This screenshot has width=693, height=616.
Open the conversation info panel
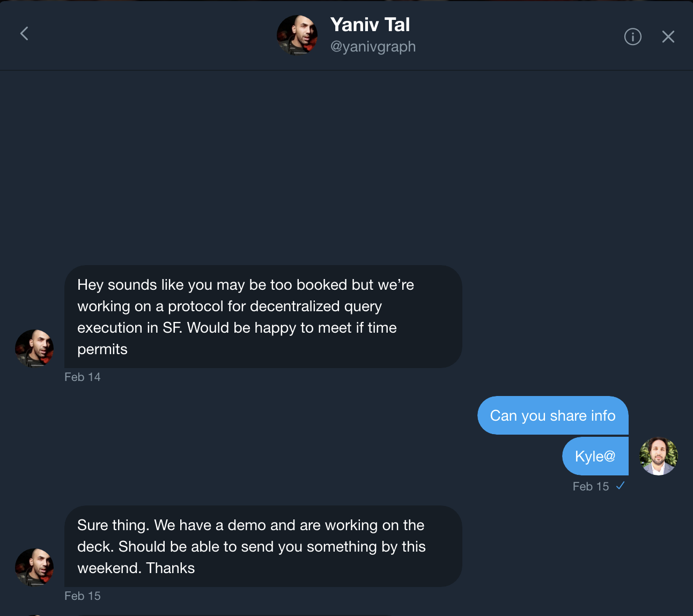coord(632,36)
